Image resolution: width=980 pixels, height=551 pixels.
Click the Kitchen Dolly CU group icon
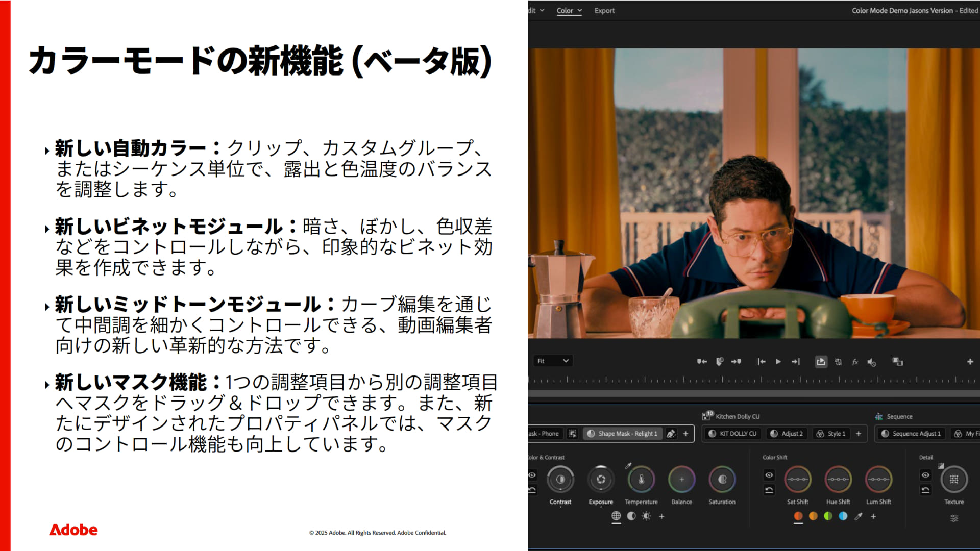[x=707, y=415]
